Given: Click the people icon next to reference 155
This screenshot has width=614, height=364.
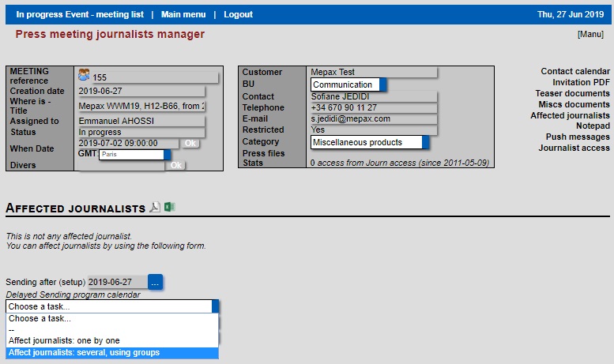Looking at the screenshot, I should (84, 76).
